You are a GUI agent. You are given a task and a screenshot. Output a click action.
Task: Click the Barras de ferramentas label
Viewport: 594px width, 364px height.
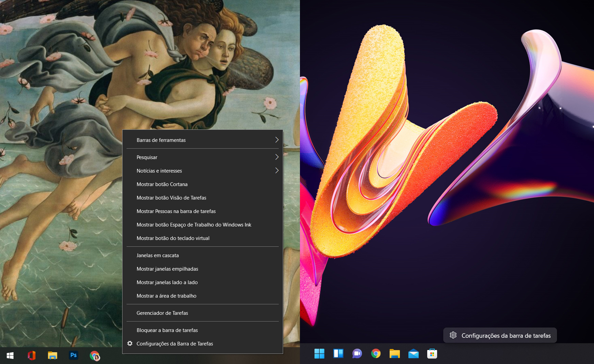click(161, 140)
